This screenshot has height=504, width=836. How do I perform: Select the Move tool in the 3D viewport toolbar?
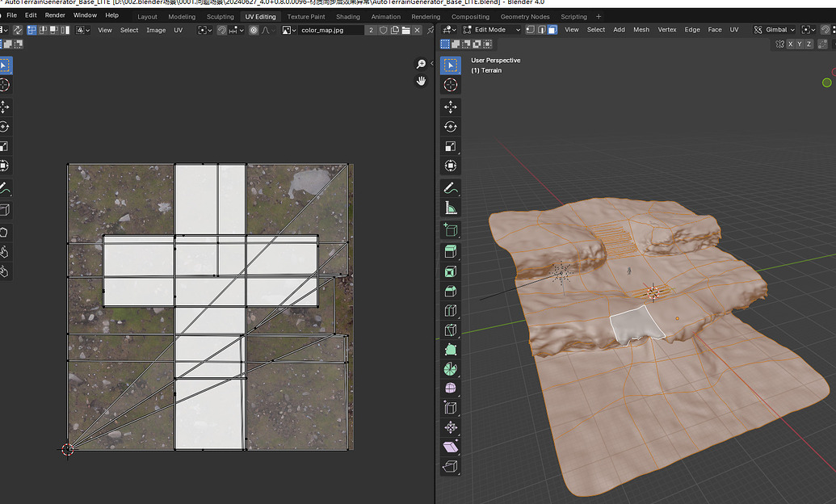(x=451, y=107)
